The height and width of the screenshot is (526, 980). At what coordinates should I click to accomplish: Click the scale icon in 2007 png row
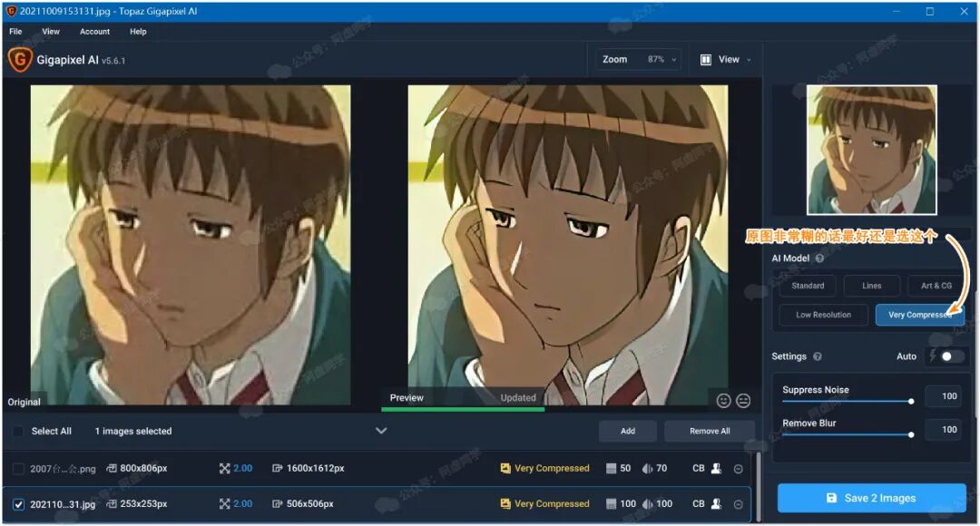224,468
